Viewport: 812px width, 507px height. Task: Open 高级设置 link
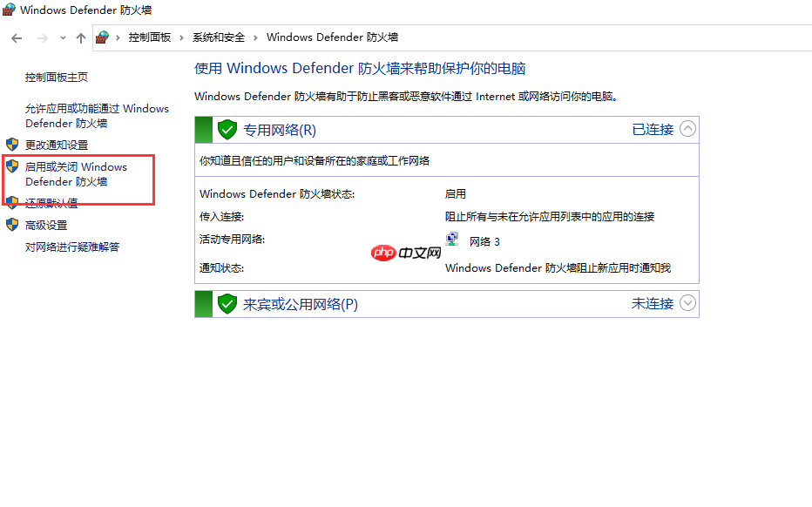[x=46, y=226]
